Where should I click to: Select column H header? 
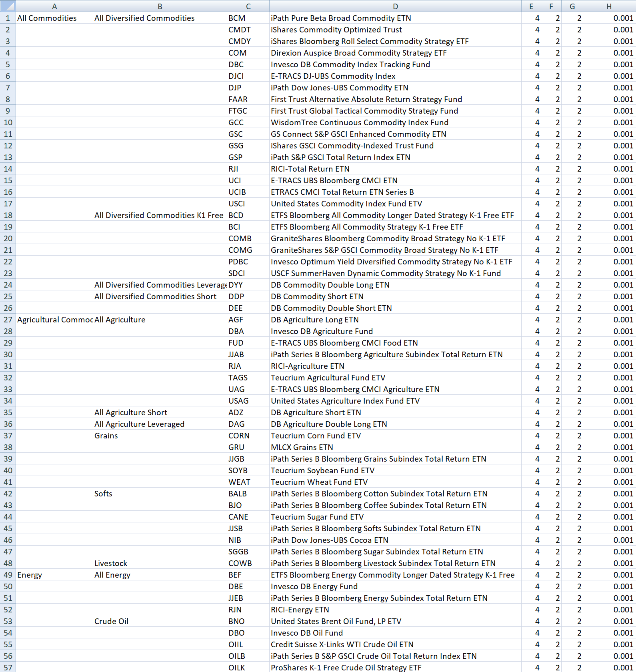click(x=609, y=6)
